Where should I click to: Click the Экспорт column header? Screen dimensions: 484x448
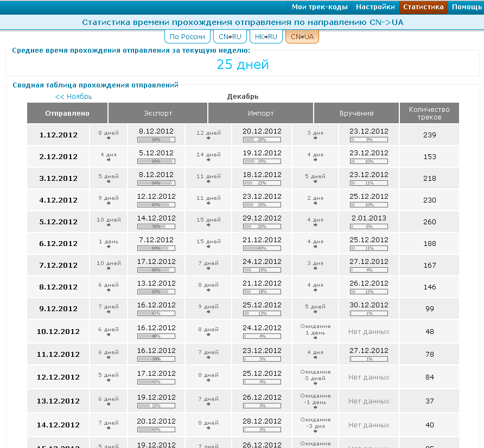(158, 113)
